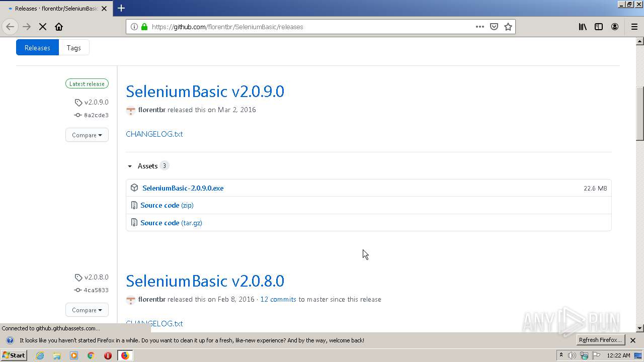This screenshot has height=362, width=644.
Task: Stop loading the page
Action: [x=43, y=27]
